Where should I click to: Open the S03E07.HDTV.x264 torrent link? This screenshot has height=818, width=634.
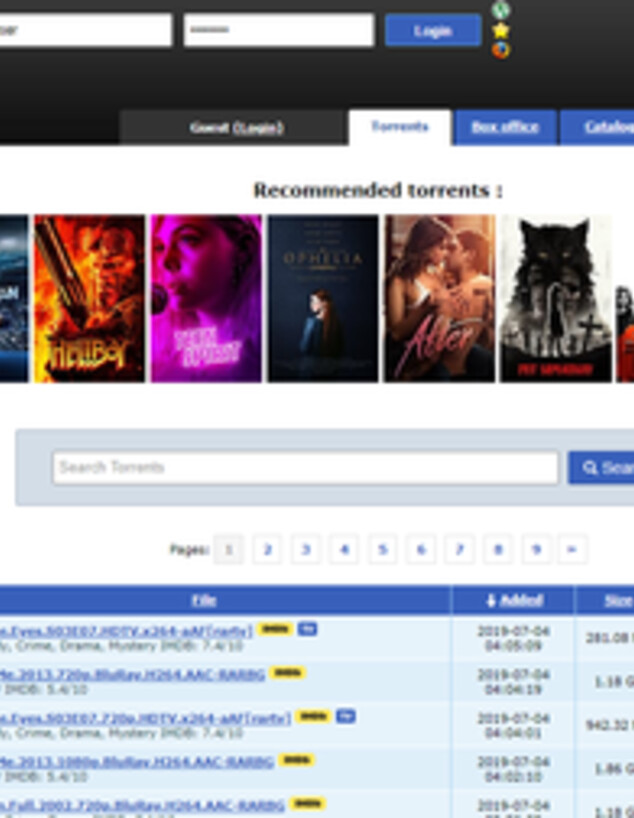pyautogui.click(x=126, y=631)
